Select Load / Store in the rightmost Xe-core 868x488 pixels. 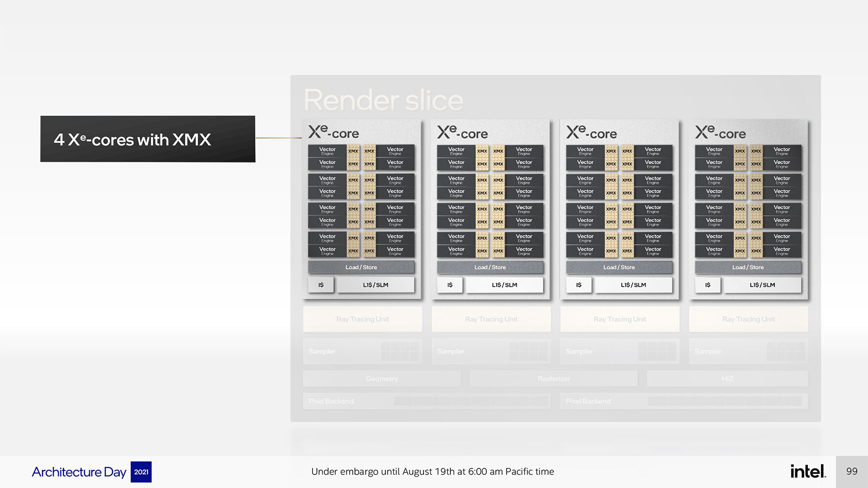tap(748, 267)
